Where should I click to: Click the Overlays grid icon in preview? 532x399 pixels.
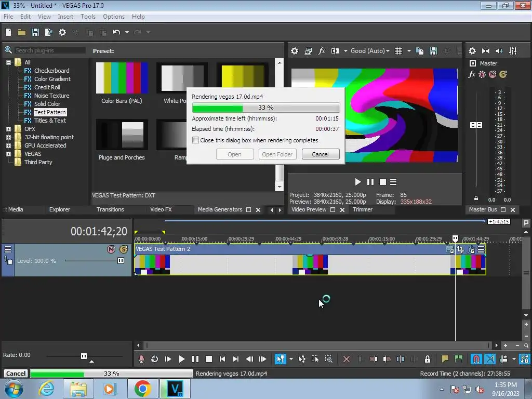tap(398, 51)
